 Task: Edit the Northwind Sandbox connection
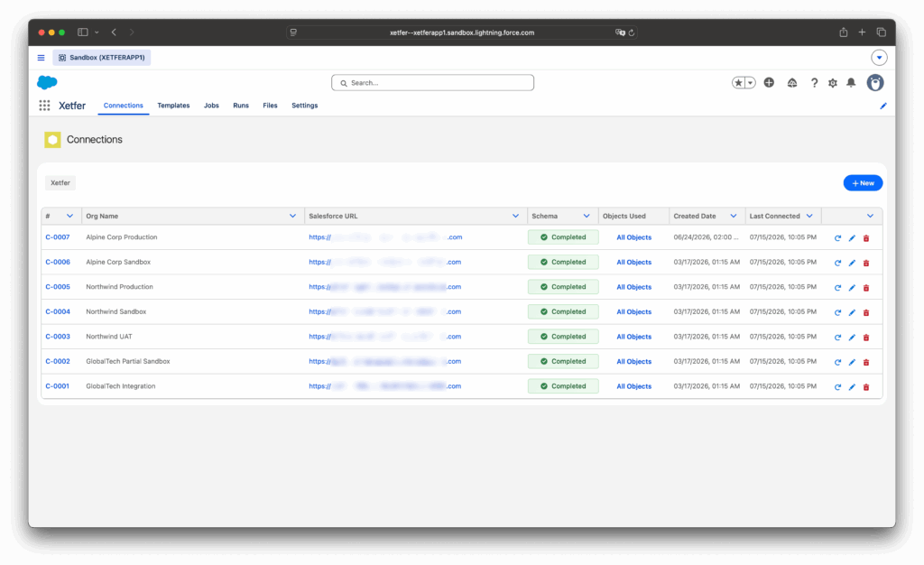pyautogui.click(x=852, y=312)
